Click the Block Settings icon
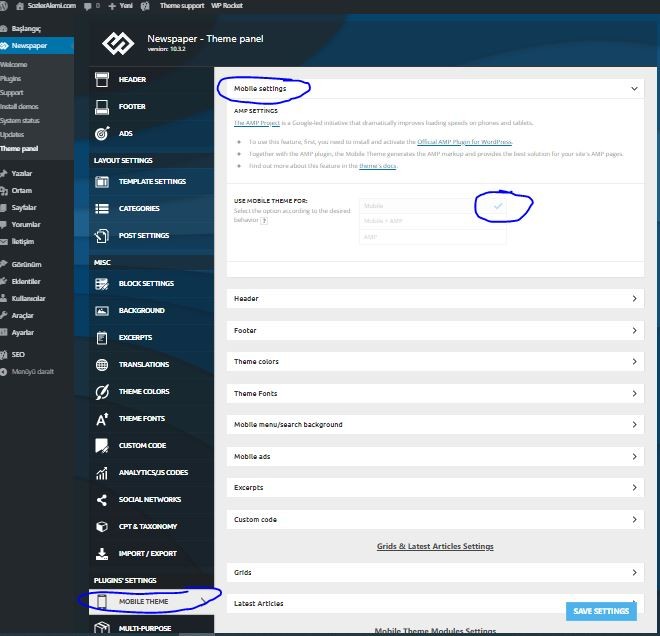Screen dimensions: 660x636 tap(102, 284)
